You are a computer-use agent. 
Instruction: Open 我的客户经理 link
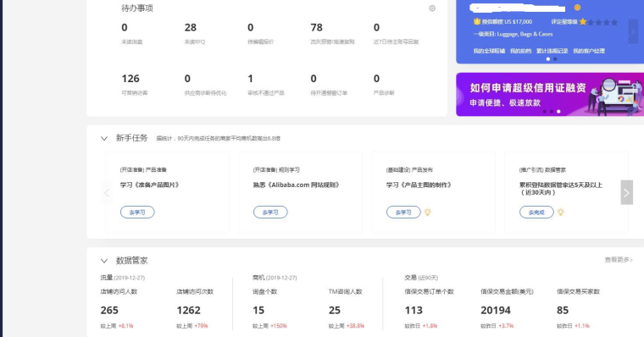[589, 51]
